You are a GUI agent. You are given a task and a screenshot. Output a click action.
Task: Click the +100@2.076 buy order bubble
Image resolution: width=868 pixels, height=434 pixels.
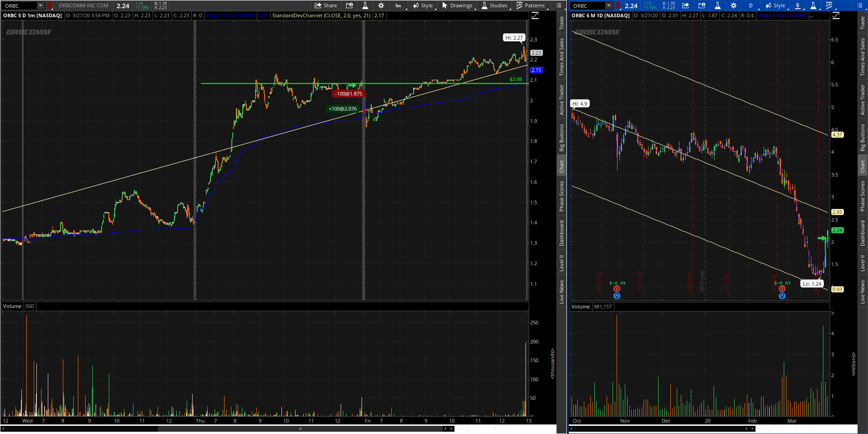point(343,109)
